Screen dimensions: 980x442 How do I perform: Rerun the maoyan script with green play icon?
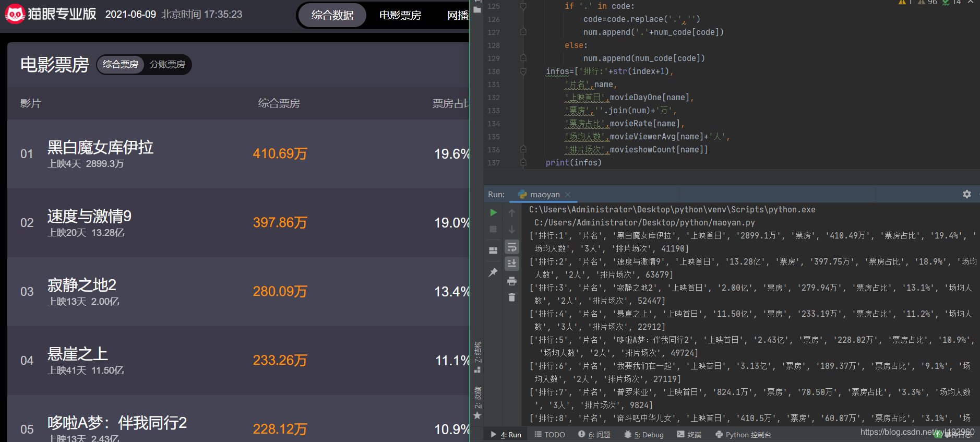493,212
